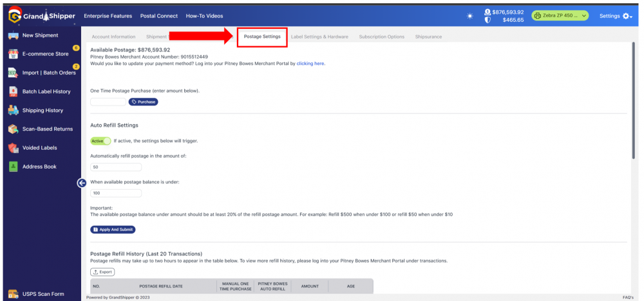The height and width of the screenshot is (301, 644).
Task: Open the Batch Label History PDF icon
Action: [13, 91]
